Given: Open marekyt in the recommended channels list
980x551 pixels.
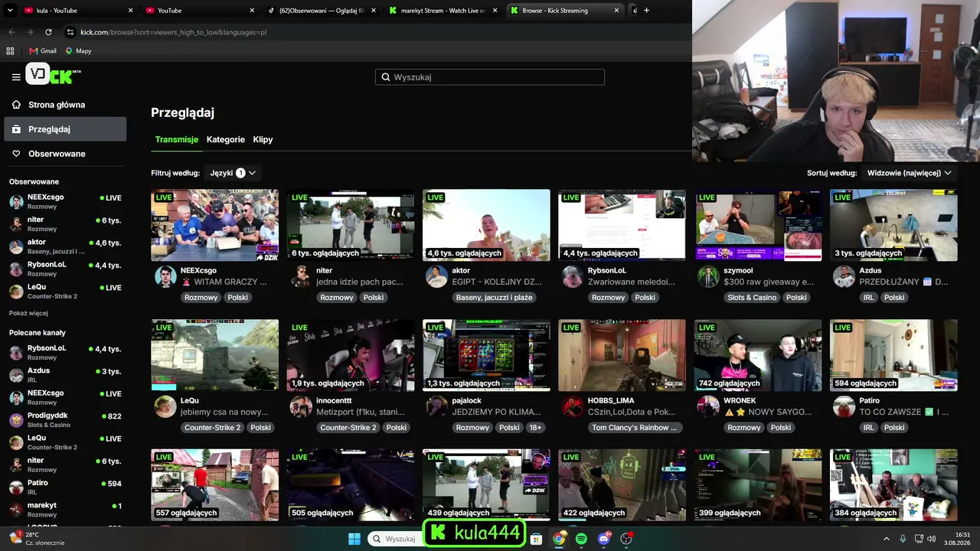Looking at the screenshot, I should 65,510.
